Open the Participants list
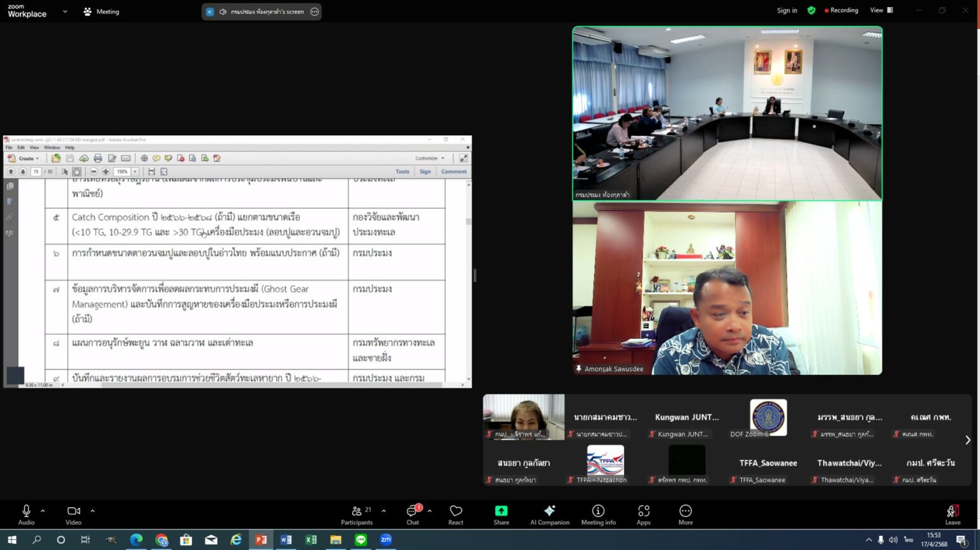Screen dimensions: 980x550 pyautogui.click(x=357, y=514)
